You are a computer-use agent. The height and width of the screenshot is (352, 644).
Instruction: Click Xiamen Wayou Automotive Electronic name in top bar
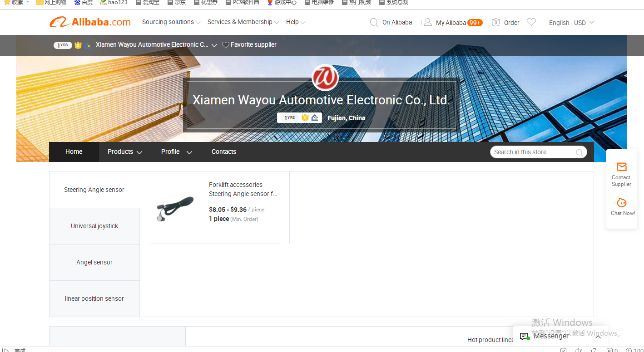coord(152,45)
